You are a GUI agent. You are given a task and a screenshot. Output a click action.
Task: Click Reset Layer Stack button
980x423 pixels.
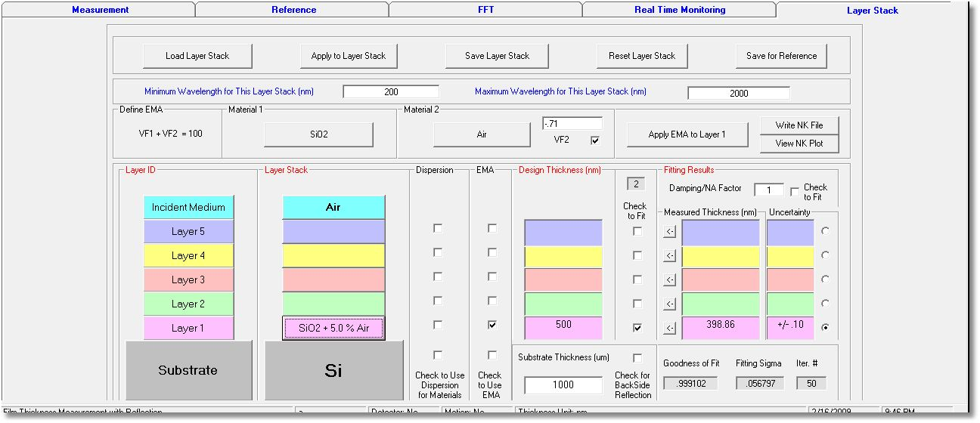click(642, 56)
